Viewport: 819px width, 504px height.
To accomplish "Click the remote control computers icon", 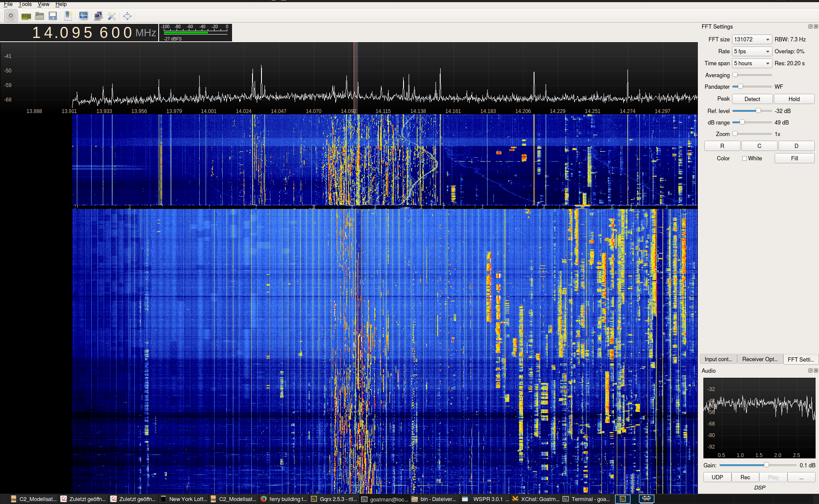I will click(98, 16).
